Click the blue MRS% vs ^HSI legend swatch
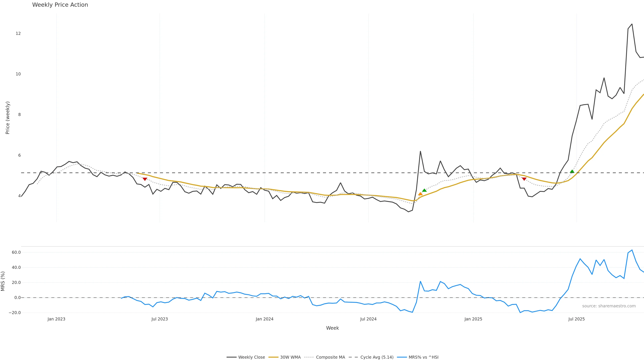 402,357
